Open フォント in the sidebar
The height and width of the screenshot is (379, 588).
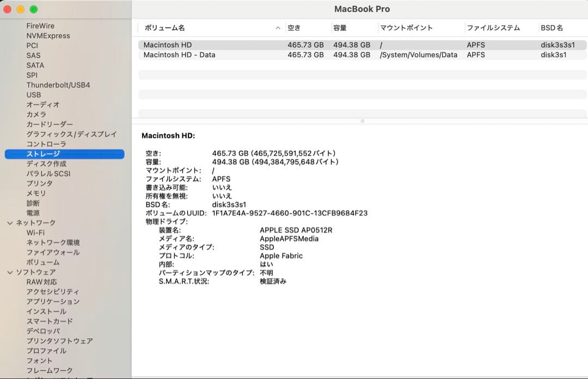[x=39, y=361]
